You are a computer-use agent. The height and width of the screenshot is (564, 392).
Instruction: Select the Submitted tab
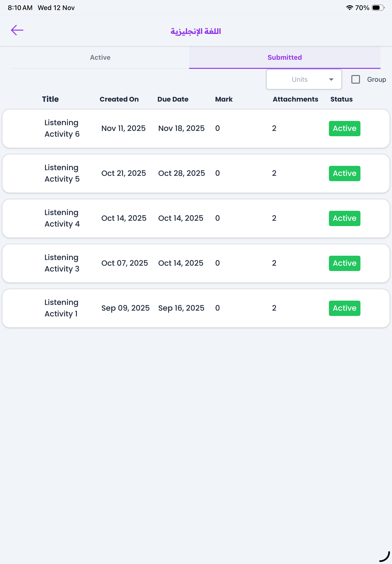284,57
